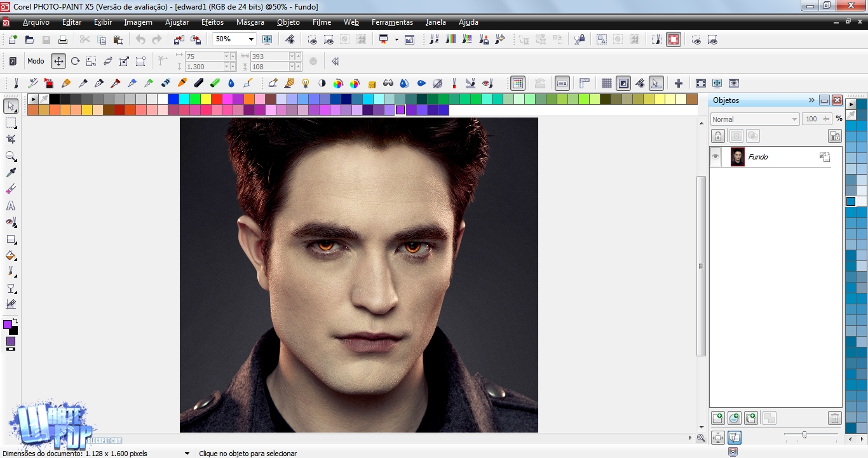868x458 pixels.
Task: Open the Imagem menu
Action: [138, 22]
